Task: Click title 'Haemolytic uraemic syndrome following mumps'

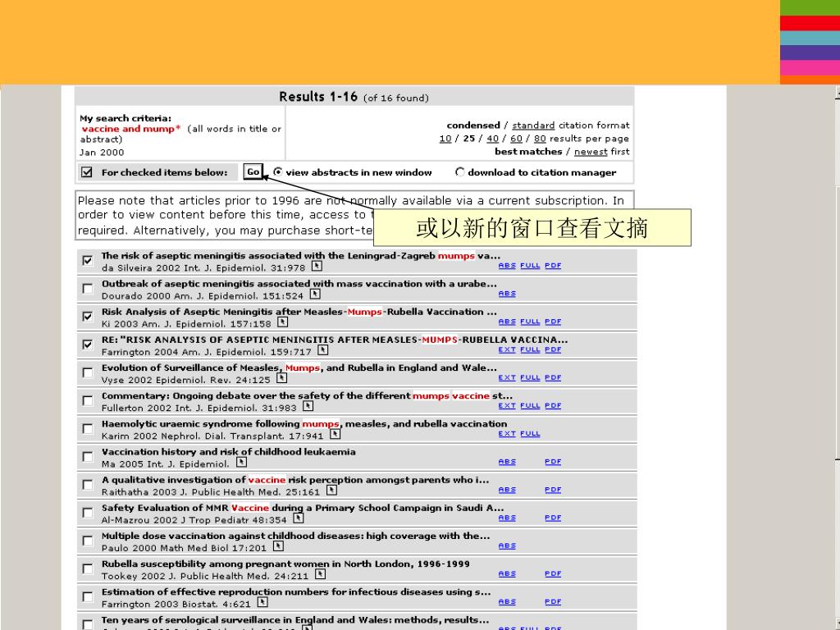Action: click(304, 424)
